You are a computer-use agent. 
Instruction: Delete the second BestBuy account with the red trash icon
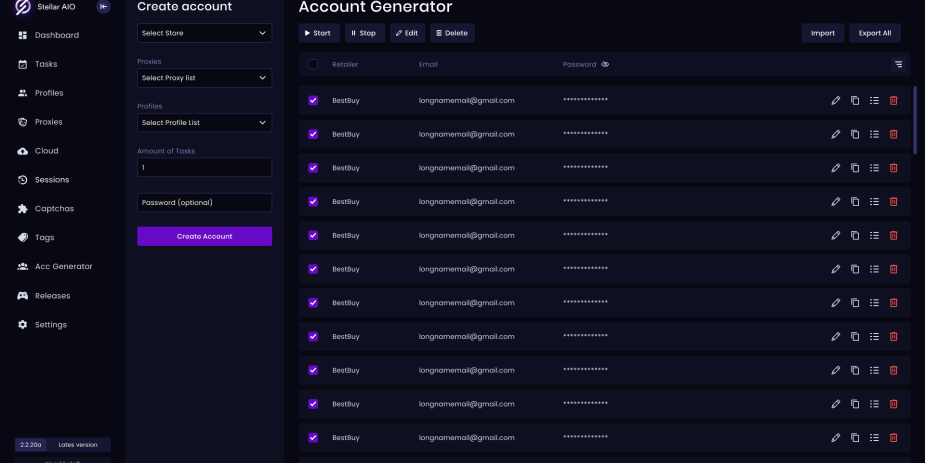(894, 134)
